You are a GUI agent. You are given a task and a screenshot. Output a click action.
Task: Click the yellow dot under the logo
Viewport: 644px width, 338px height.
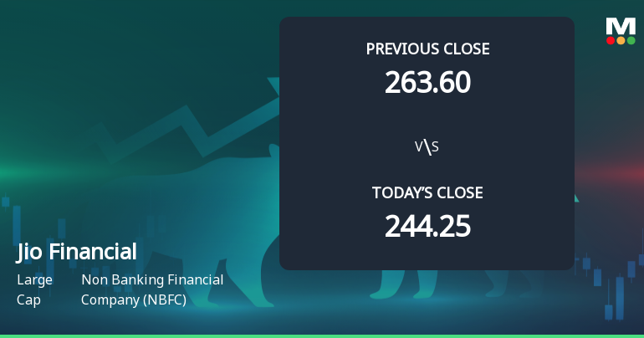[x=621, y=40]
